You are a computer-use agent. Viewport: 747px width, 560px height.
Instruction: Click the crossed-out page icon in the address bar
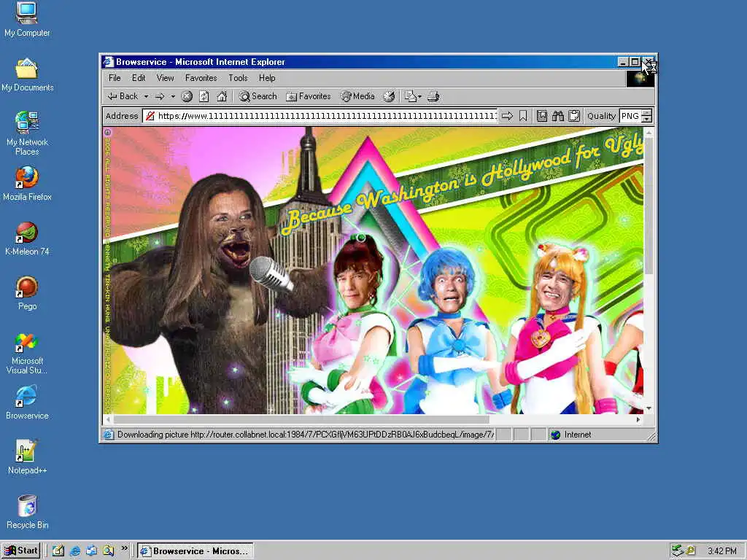[150, 116]
